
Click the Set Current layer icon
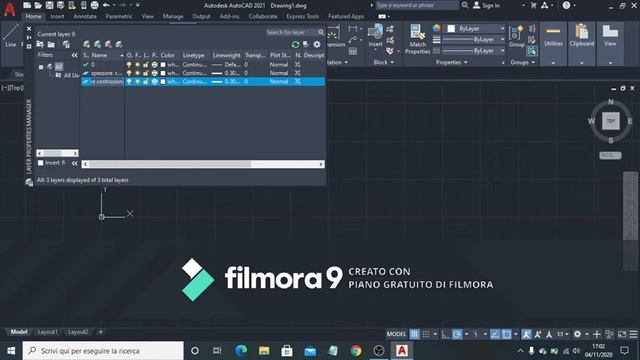pyautogui.click(x=119, y=44)
